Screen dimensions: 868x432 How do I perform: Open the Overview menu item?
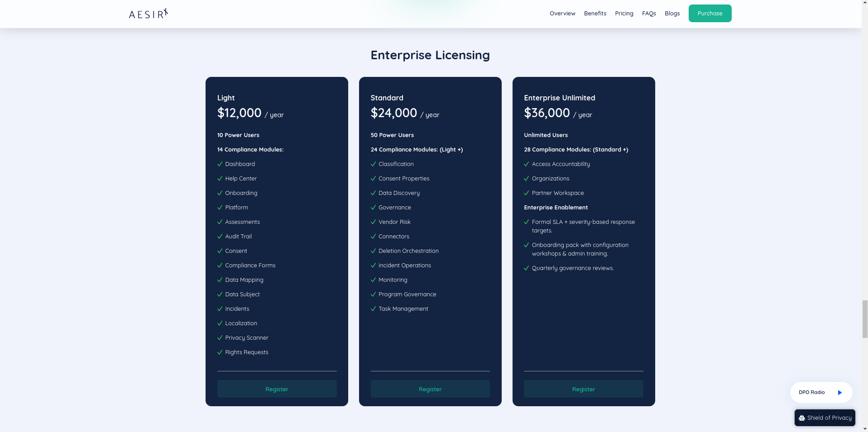562,14
